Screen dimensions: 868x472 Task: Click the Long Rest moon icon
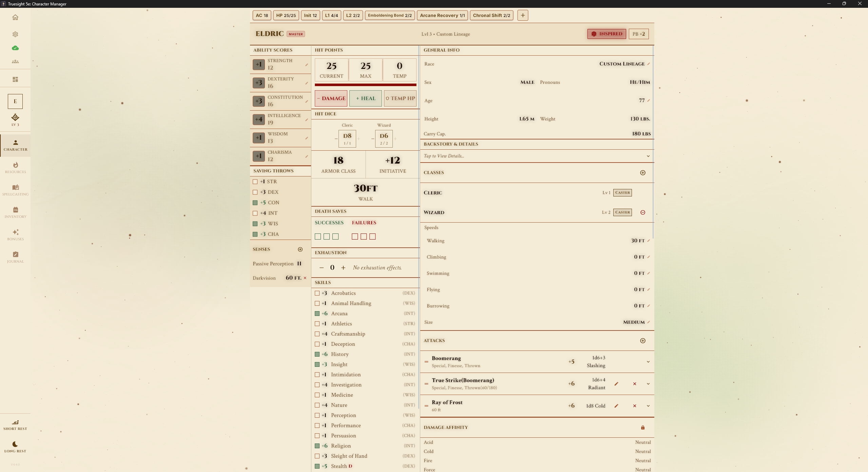[x=15, y=444]
